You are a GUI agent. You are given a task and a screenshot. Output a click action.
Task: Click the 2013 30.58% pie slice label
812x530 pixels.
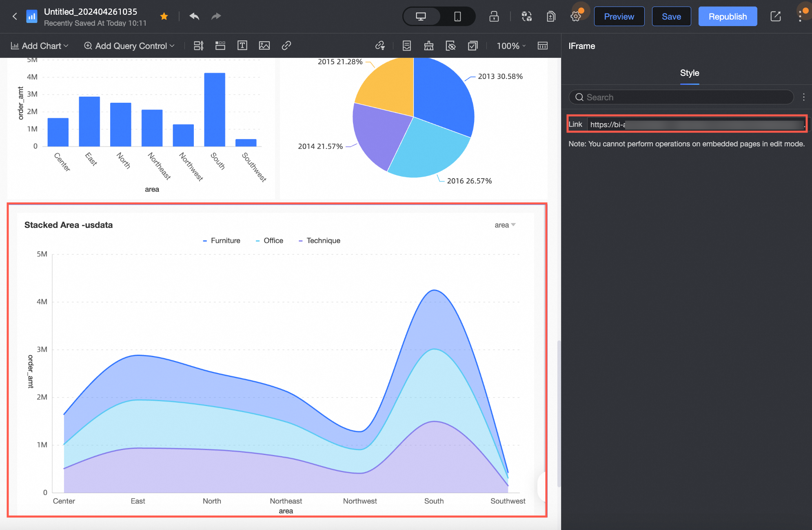point(500,76)
